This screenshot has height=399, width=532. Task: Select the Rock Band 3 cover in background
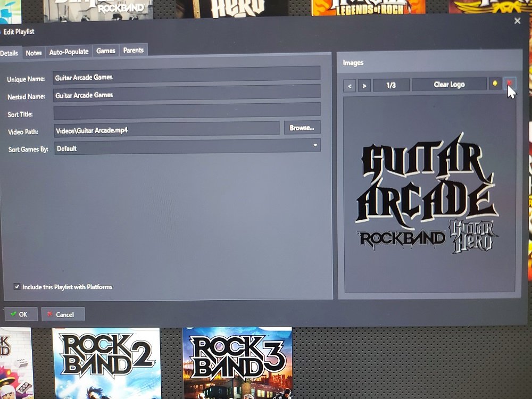(x=237, y=363)
